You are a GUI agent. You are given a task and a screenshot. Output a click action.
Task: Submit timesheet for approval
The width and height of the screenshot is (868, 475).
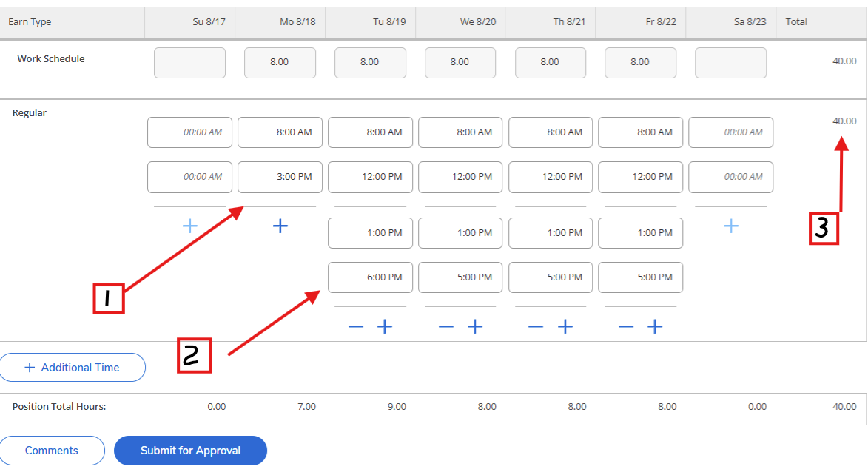pyautogui.click(x=190, y=451)
